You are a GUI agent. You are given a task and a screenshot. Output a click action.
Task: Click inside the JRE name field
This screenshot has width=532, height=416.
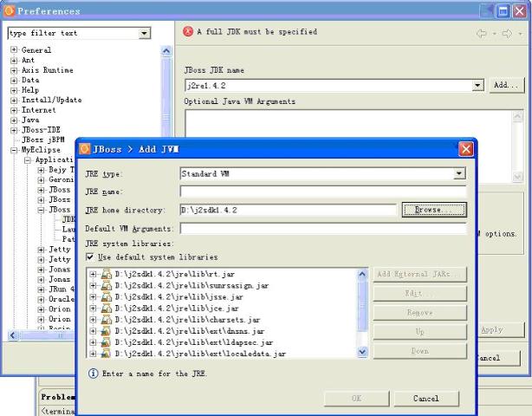tap(323, 192)
